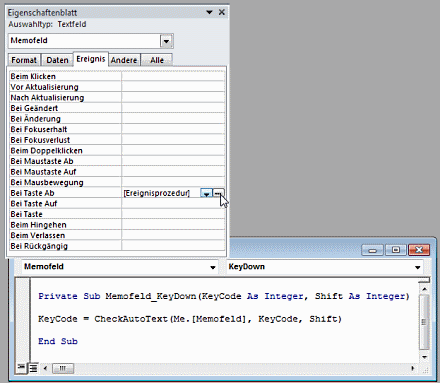Open the property sheet options arrow in title bar
This screenshot has width=440, height=383.
point(209,12)
